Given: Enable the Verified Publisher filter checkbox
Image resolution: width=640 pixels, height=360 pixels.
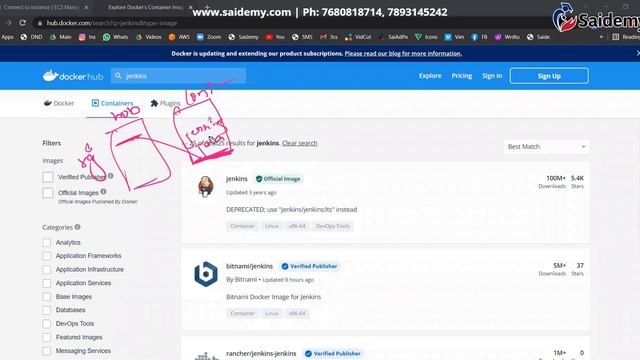Looking at the screenshot, I should pyautogui.click(x=48, y=177).
